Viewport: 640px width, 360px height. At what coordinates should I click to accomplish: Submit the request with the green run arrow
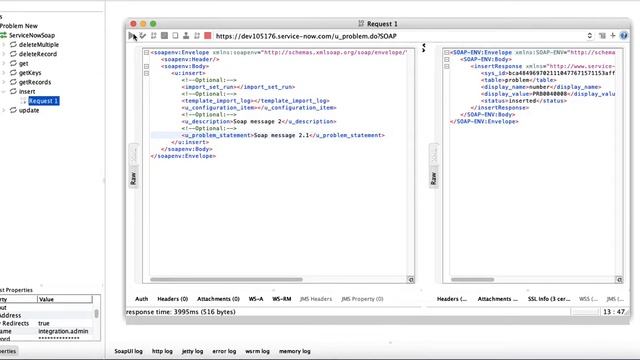point(131,36)
